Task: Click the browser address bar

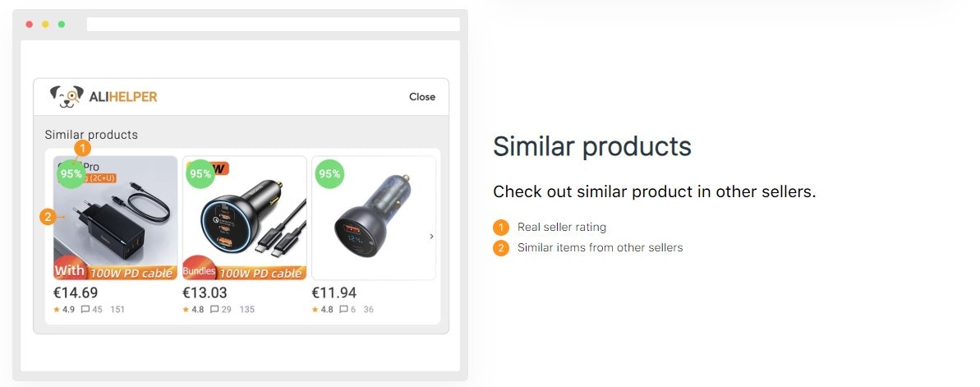Action: [273, 25]
